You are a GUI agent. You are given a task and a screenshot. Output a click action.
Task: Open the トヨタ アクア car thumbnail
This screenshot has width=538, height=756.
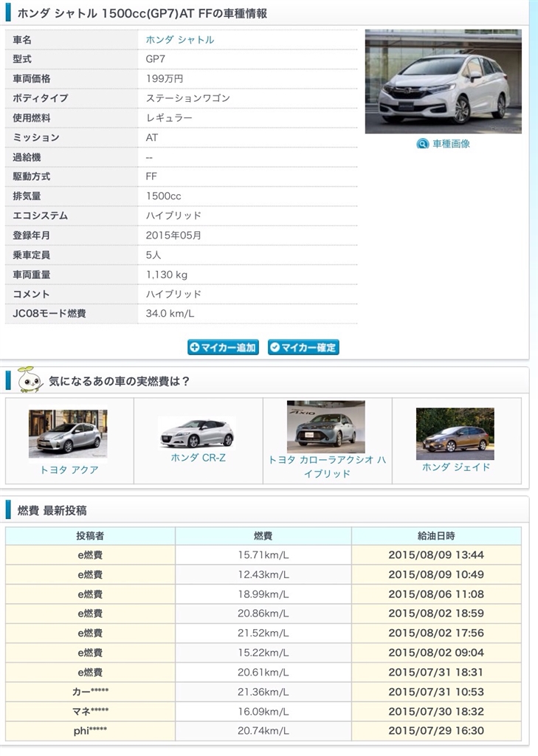(x=68, y=433)
